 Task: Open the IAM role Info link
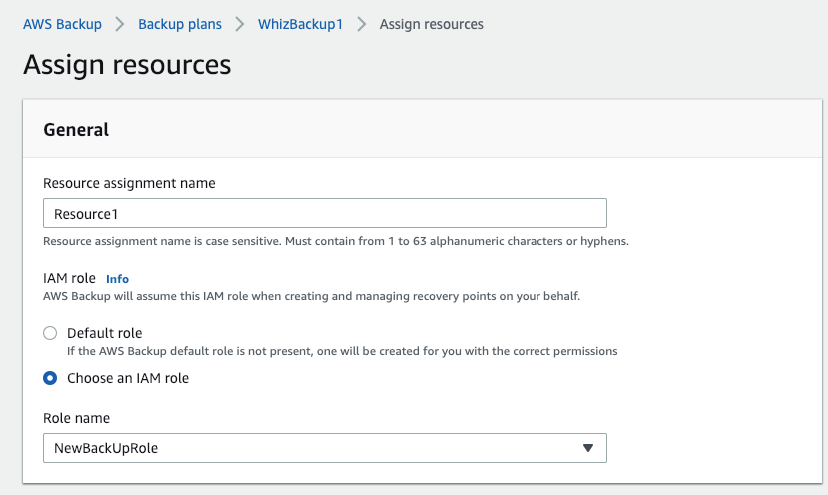coord(117,279)
